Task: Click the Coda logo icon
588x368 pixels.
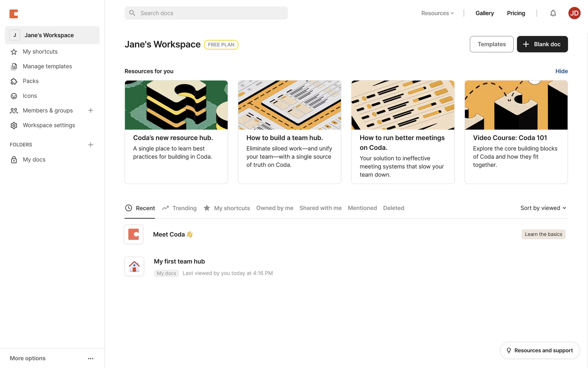Action: (x=14, y=14)
